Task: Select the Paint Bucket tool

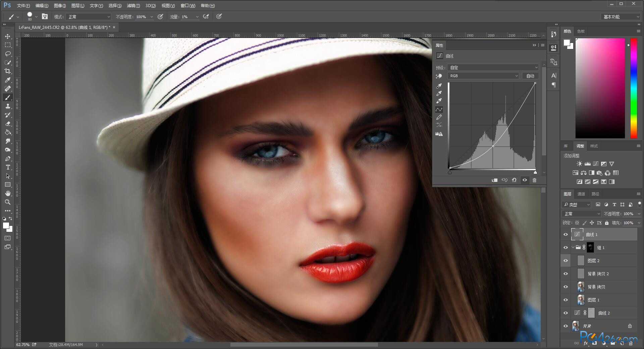Action: (8, 132)
